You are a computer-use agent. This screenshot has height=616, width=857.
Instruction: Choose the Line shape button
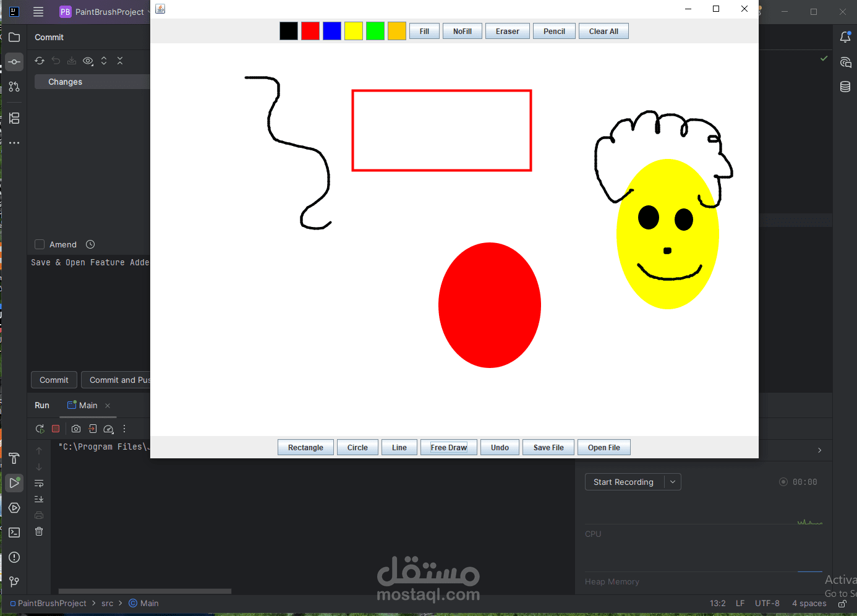click(x=399, y=447)
